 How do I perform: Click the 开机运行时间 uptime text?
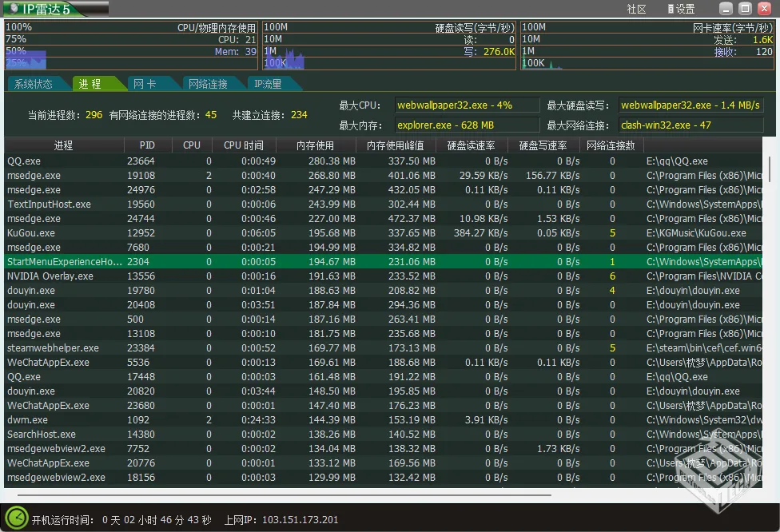[x=121, y=519]
